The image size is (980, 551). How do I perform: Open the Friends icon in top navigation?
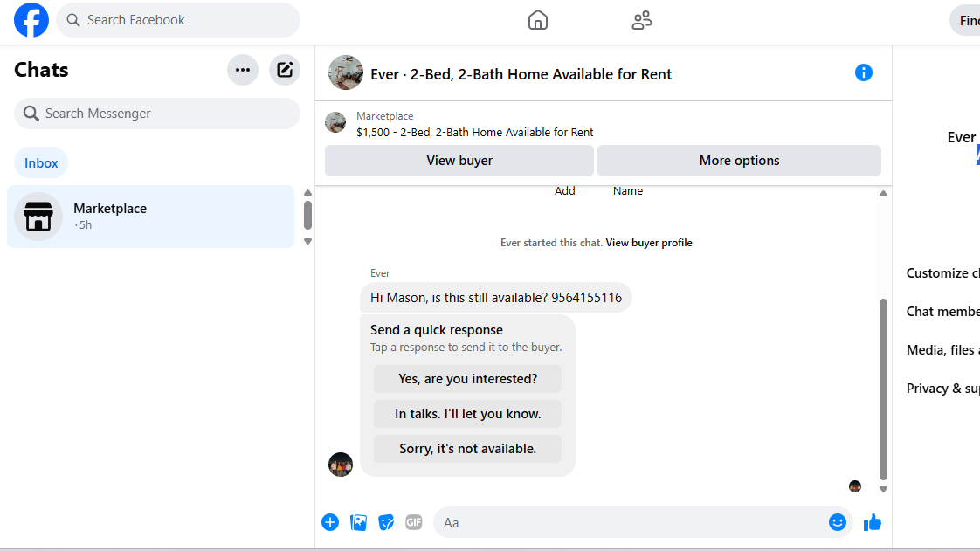641,20
